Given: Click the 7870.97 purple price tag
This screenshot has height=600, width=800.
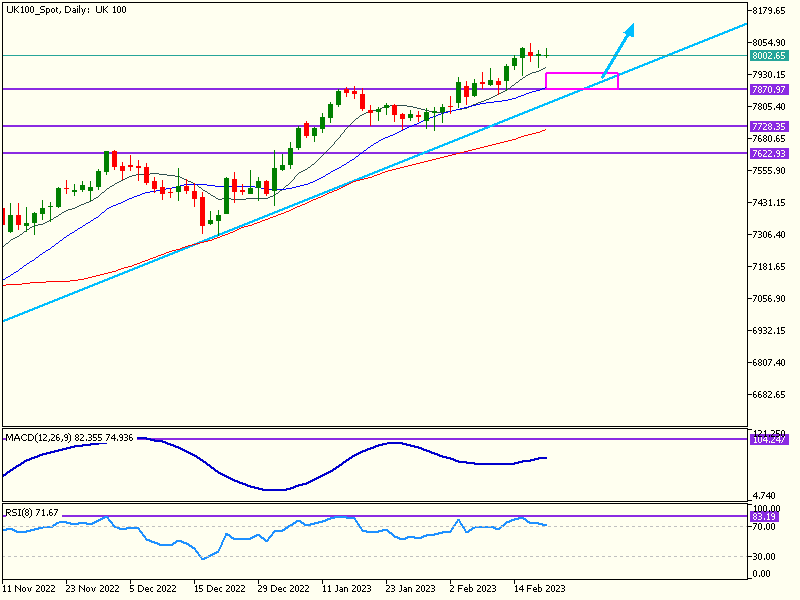Looking at the screenshot, I should (768, 90).
